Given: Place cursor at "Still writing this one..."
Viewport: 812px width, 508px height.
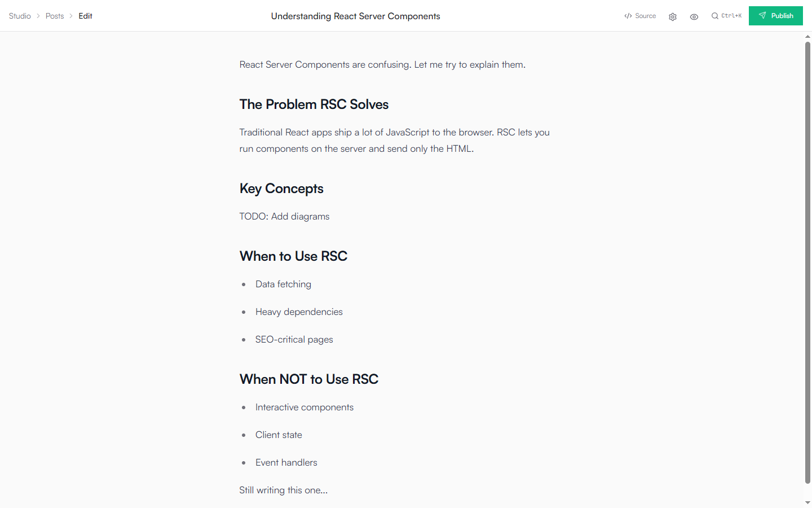Looking at the screenshot, I should click(283, 490).
